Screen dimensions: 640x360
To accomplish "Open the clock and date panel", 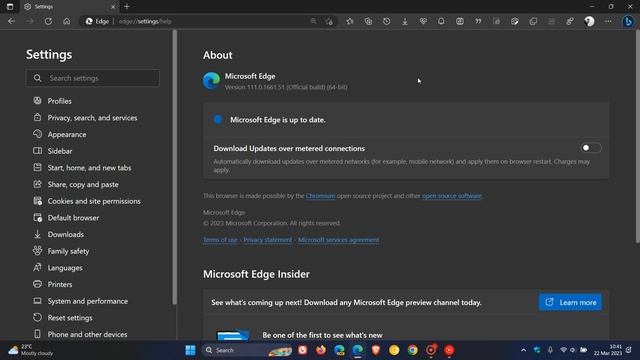I will [608, 350].
